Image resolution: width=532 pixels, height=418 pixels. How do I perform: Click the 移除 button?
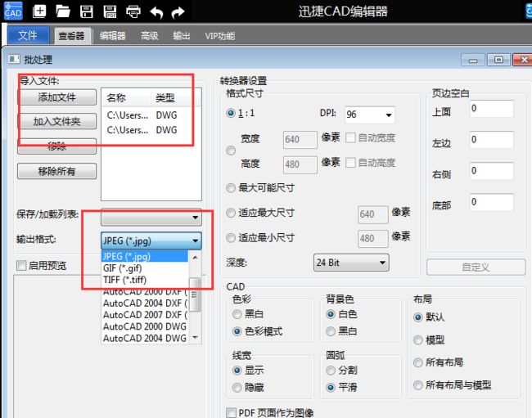coord(56,146)
